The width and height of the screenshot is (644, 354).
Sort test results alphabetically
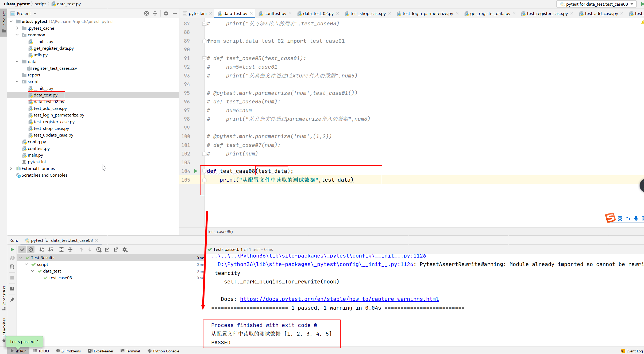coord(42,250)
